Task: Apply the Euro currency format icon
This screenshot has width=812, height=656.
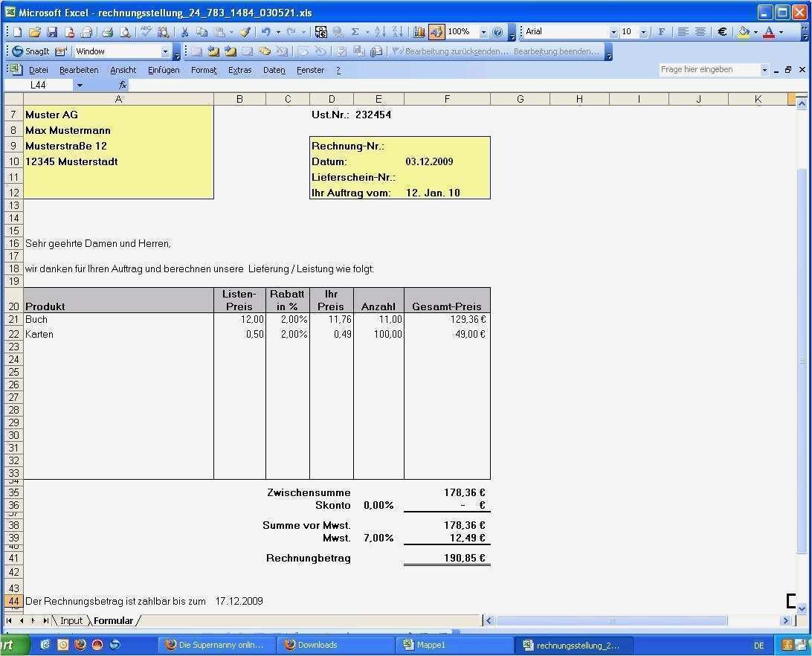Action: pos(723,32)
